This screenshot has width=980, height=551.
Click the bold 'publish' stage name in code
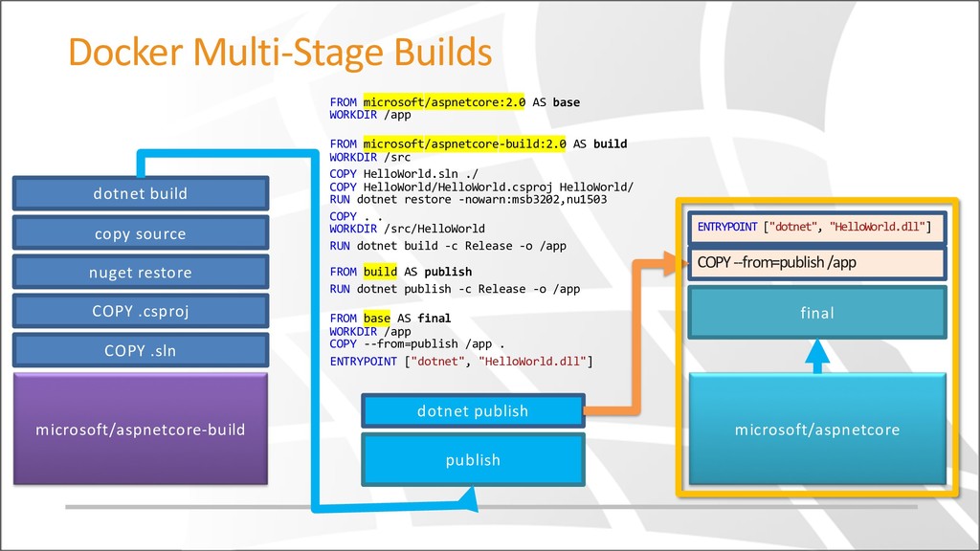click(448, 272)
